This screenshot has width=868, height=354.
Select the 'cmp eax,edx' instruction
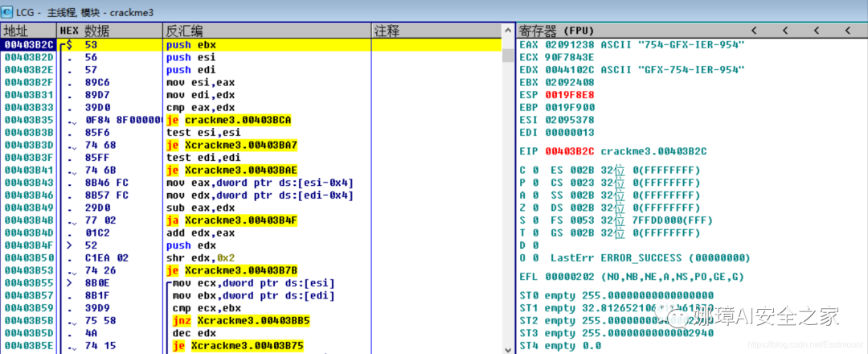click(x=200, y=108)
